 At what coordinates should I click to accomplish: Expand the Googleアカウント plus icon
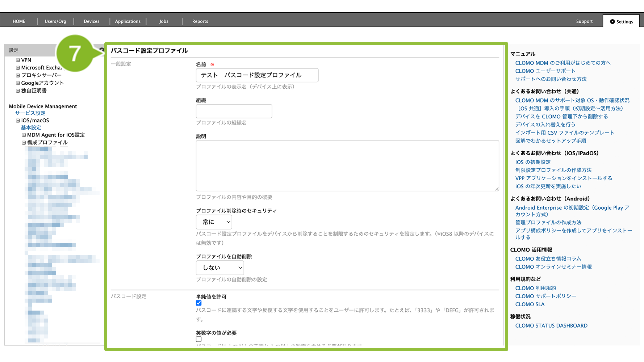tap(18, 83)
